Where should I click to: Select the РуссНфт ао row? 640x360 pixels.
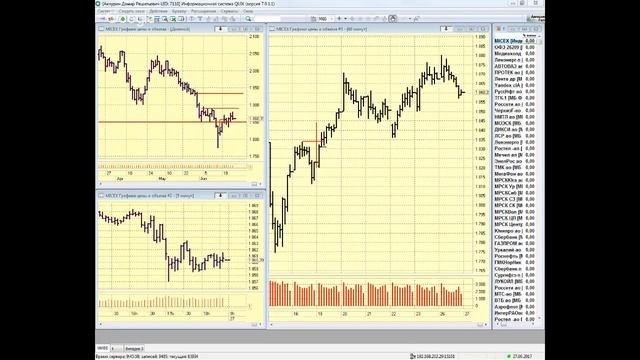click(515, 91)
